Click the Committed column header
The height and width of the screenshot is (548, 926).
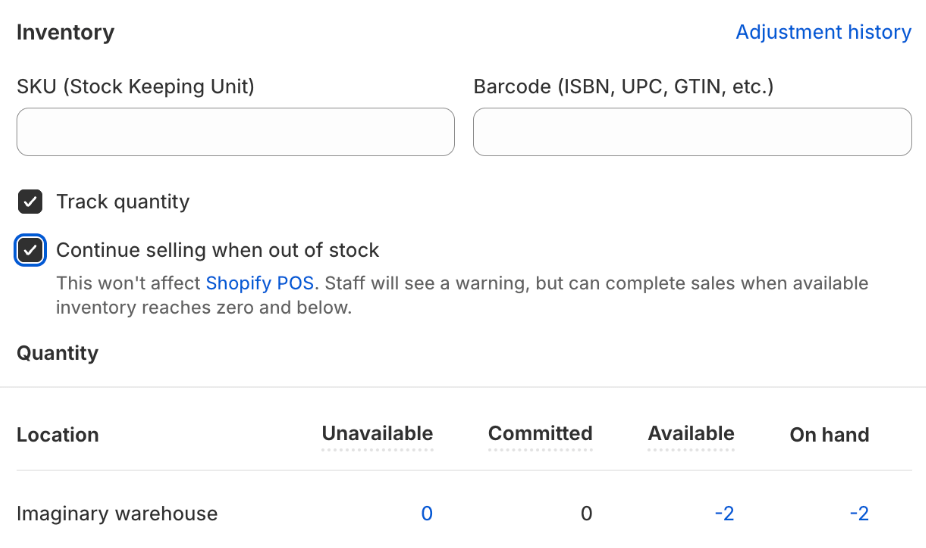540,434
